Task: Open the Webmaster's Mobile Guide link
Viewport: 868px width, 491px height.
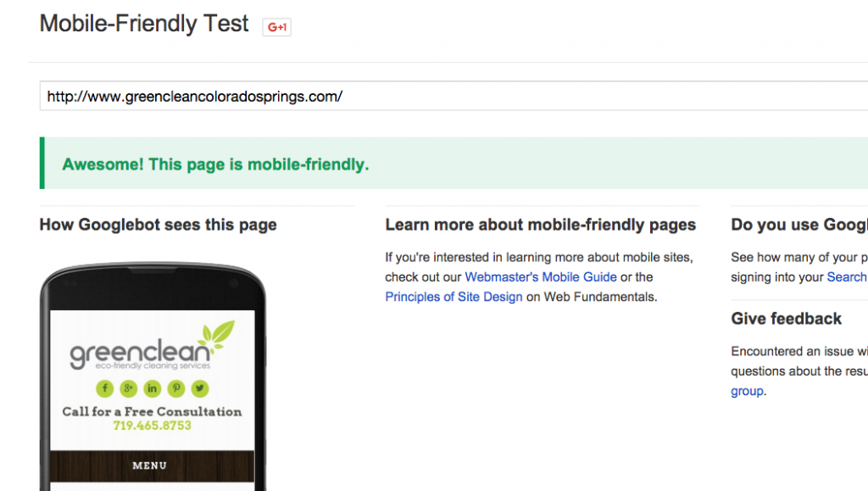Action: [x=541, y=277]
